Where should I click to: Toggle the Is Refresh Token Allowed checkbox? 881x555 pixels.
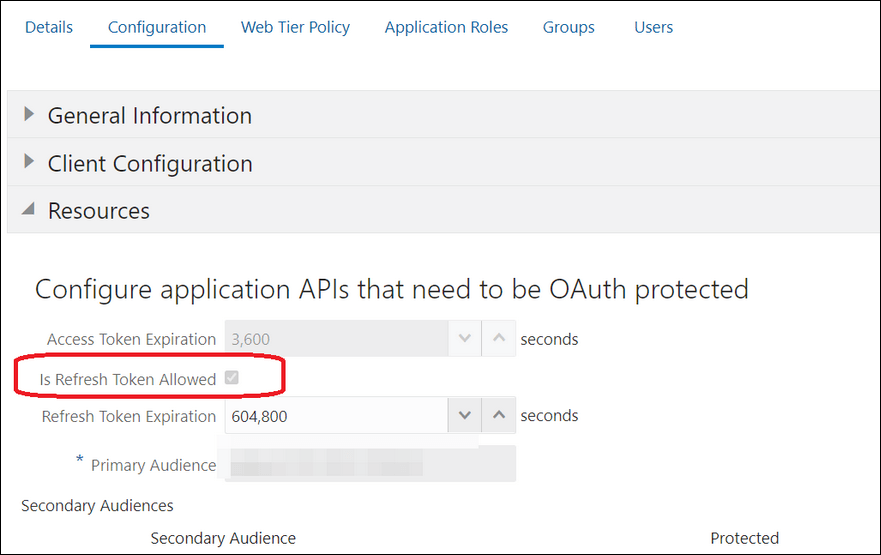[x=231, y=377]
